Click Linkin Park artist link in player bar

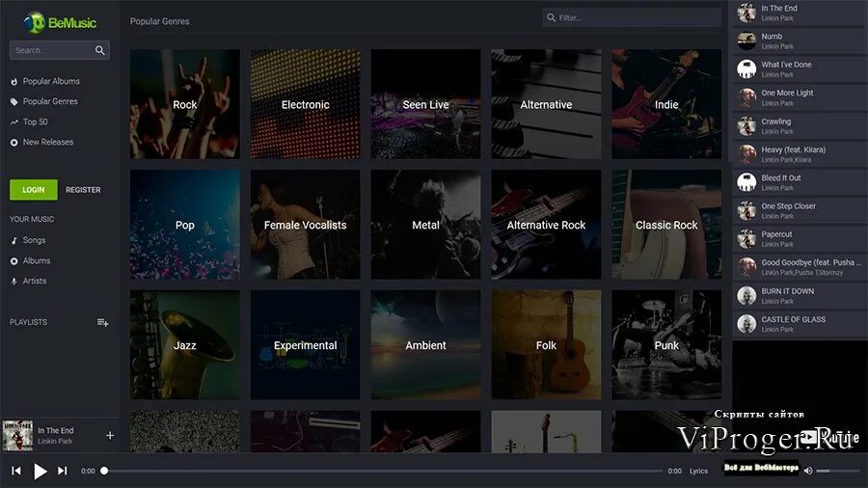(55, 442)
